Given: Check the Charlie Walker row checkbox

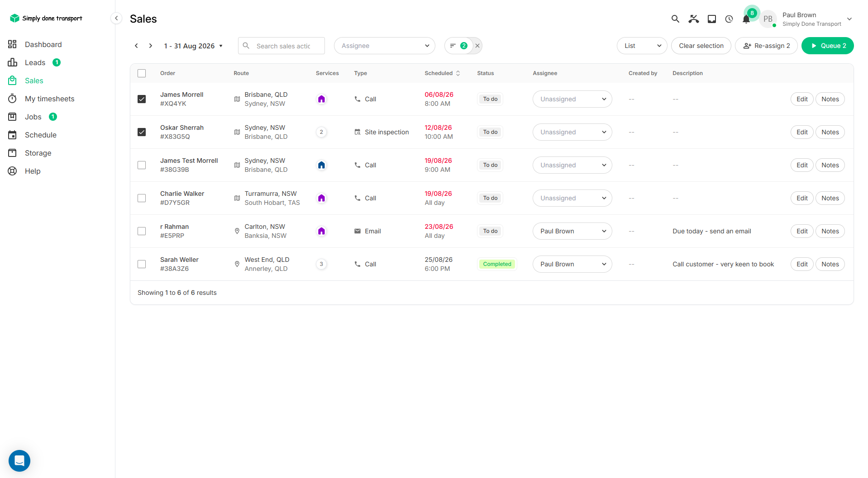Looking at the screenshot, I should pyautogui.click(x=142, y=198).
